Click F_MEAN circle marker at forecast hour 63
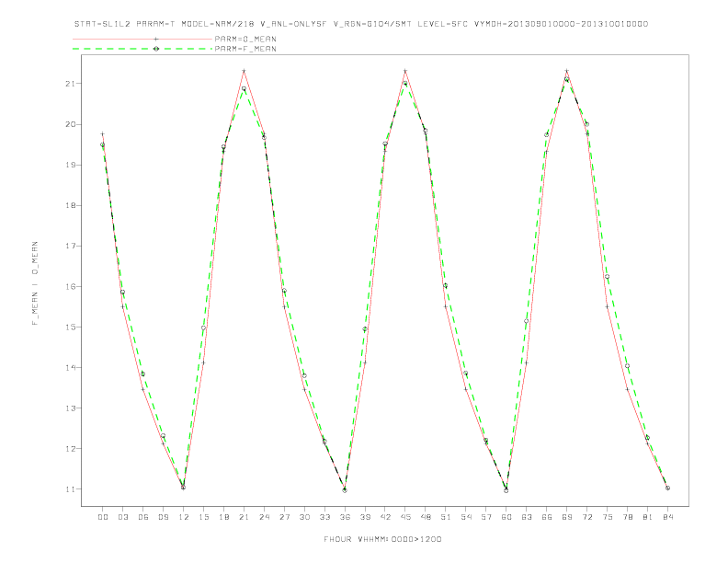The width and height of the screenshot is (728, 563). coord(527,321)
